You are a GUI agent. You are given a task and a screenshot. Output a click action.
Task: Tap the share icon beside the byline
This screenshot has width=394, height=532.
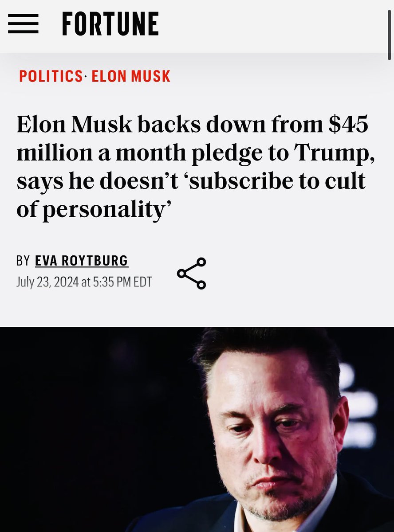191,273
